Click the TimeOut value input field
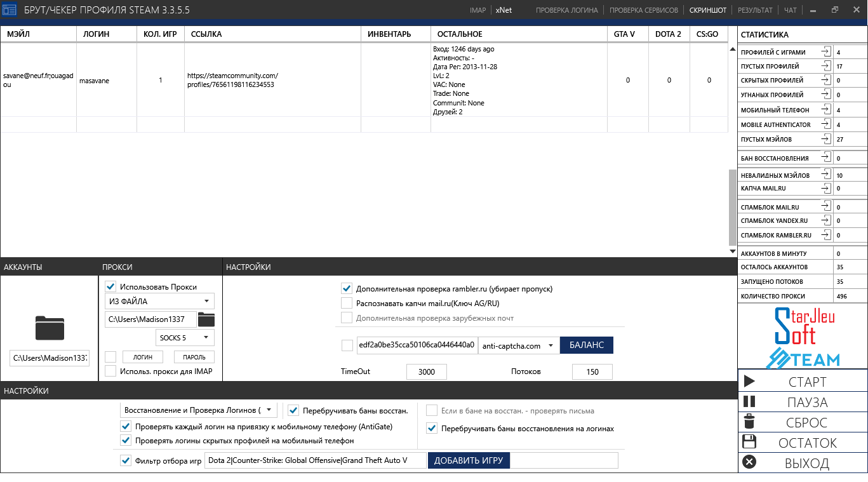This screenshot has width=868, height=482. pos(427,372)
